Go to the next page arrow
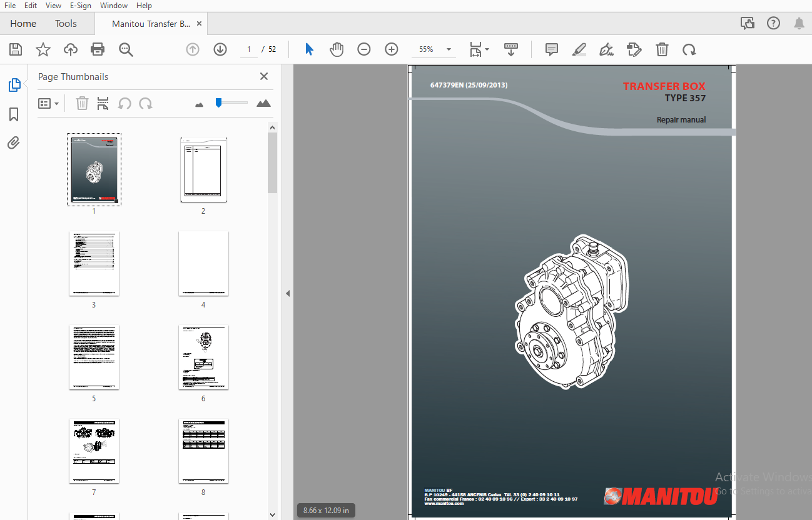812x520 pixels. (x=220, y=49)
